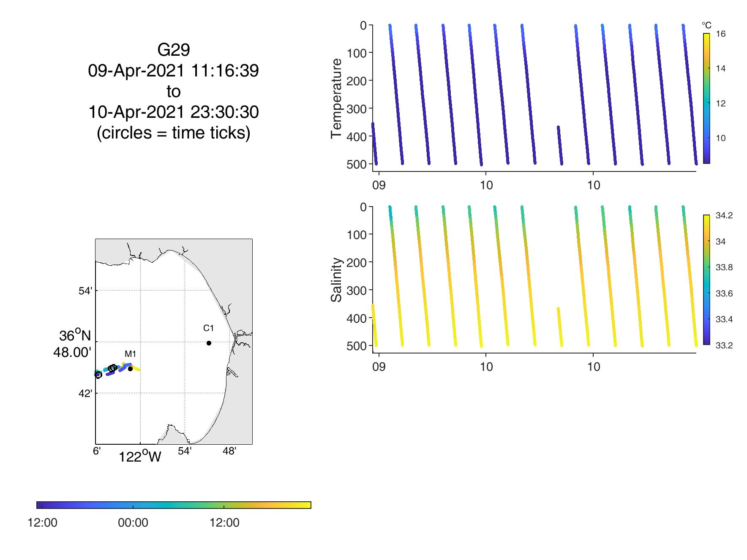Click the 6' longitude tick label
Image resolution: width=747 pixels, height=560 pixels.
point(97,451)
